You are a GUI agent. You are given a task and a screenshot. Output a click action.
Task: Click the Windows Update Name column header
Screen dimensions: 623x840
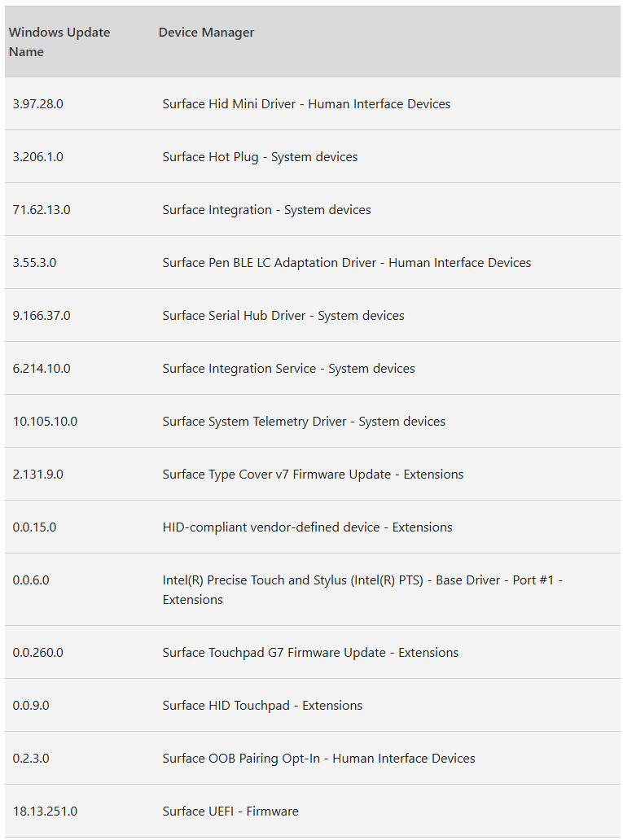point(59,42)
